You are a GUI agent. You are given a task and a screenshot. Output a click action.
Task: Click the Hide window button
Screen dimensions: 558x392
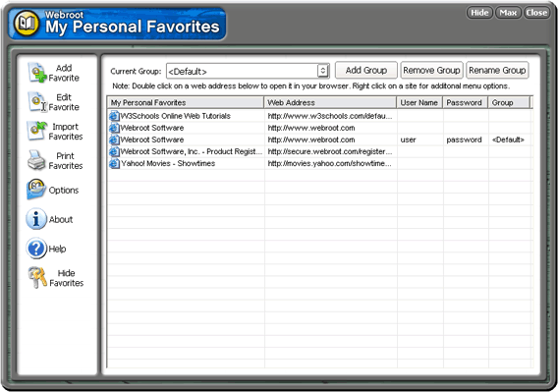coord(479,13)
